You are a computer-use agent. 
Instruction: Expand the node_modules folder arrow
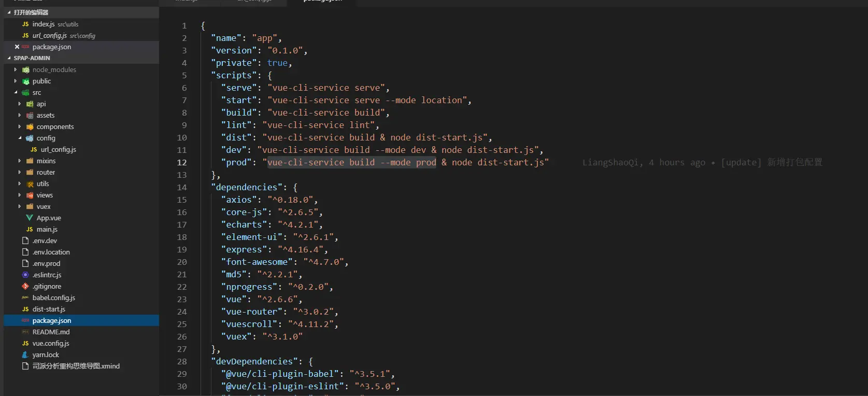[16, 69]
